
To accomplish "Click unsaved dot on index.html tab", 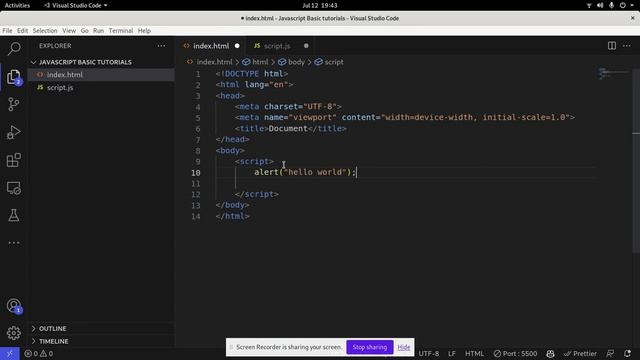I will point(237,46).
